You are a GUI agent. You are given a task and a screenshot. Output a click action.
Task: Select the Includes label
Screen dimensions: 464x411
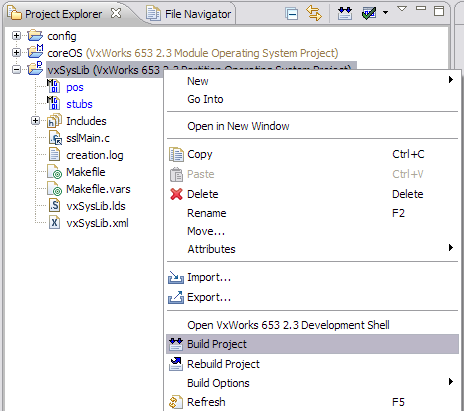click(86, 121)
